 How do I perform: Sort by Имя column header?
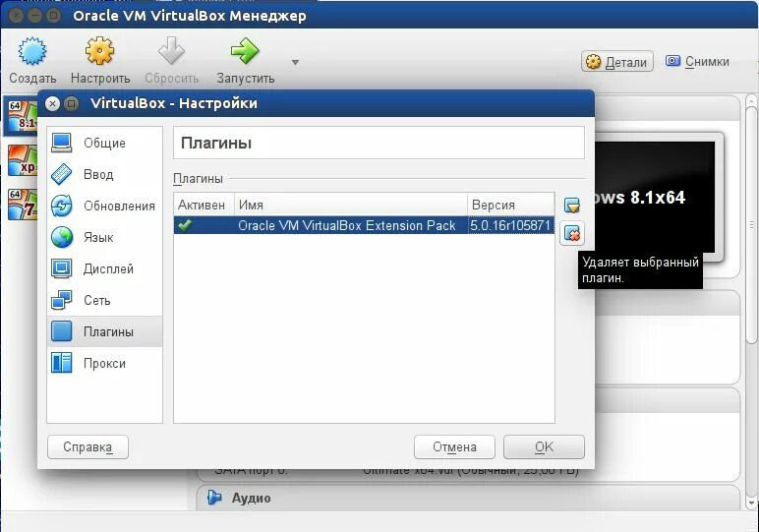tap(351, 205)
